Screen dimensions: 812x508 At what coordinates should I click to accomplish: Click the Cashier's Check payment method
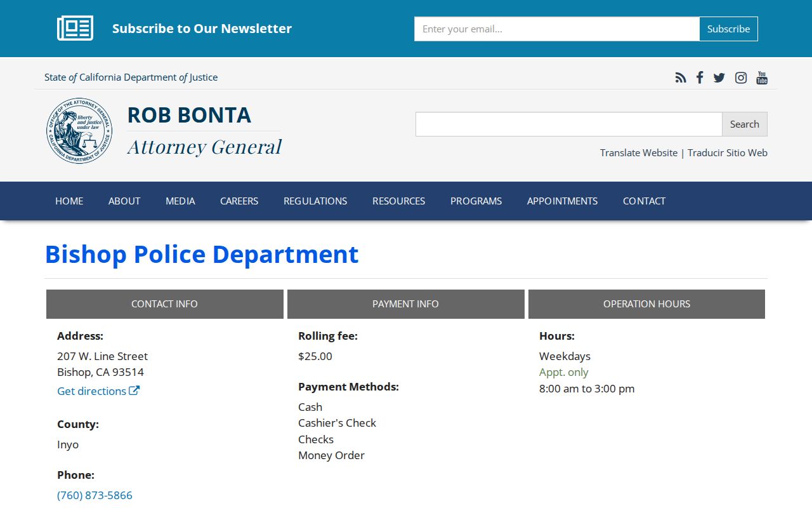point(337,423)
